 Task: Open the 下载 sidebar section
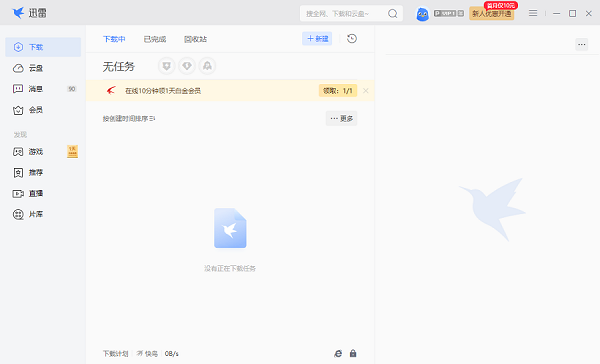(x=43, y=47)
